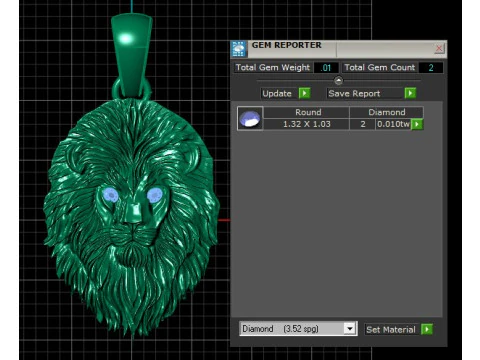
Task: Select the pendant bail at the top
Action: (x=132, y=55)
